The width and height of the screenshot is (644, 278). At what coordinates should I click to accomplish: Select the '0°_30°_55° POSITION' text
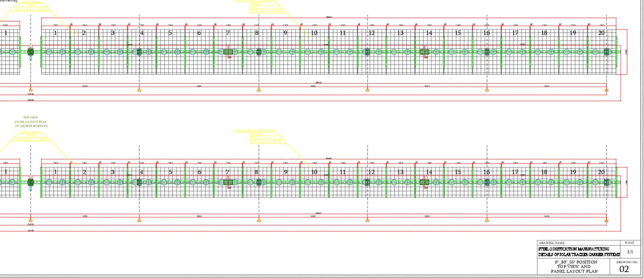point(576,262)
